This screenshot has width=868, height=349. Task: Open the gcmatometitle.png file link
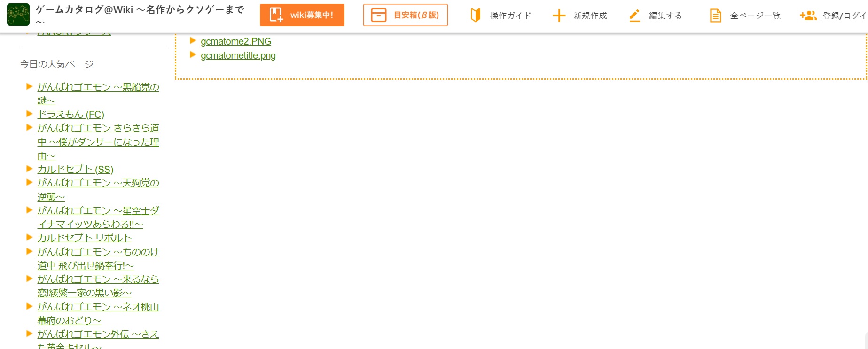click(x=238, y=55)
